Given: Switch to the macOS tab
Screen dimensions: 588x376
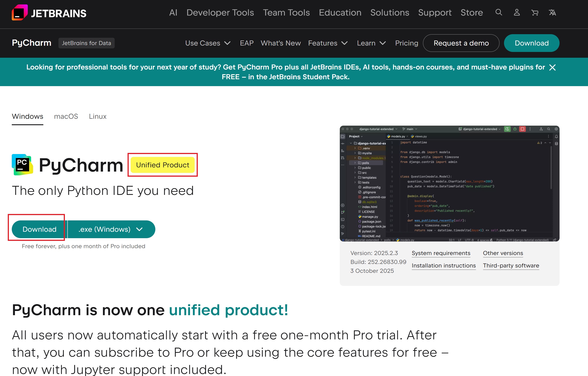Looking at the screenshot, I should point(66,117).
